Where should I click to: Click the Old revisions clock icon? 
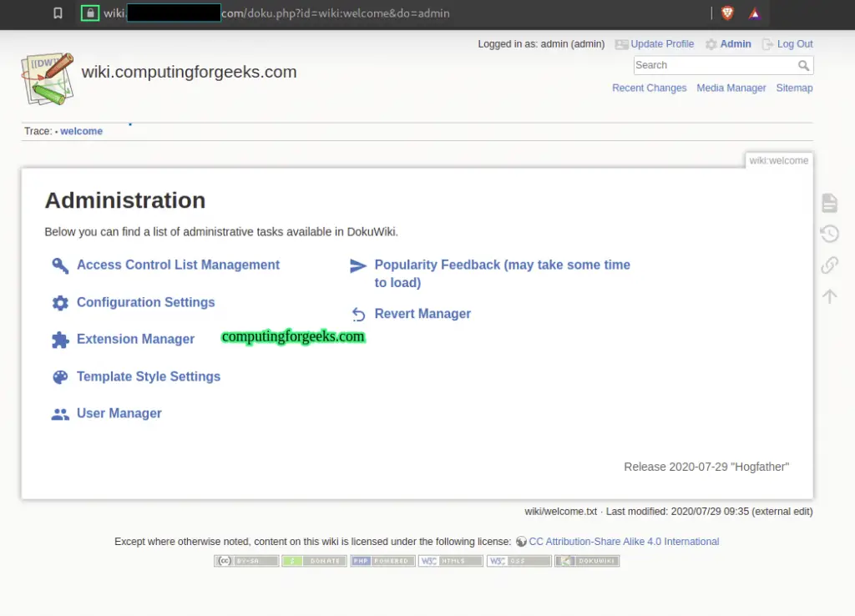pyautogui.click(x=829, y=234)
